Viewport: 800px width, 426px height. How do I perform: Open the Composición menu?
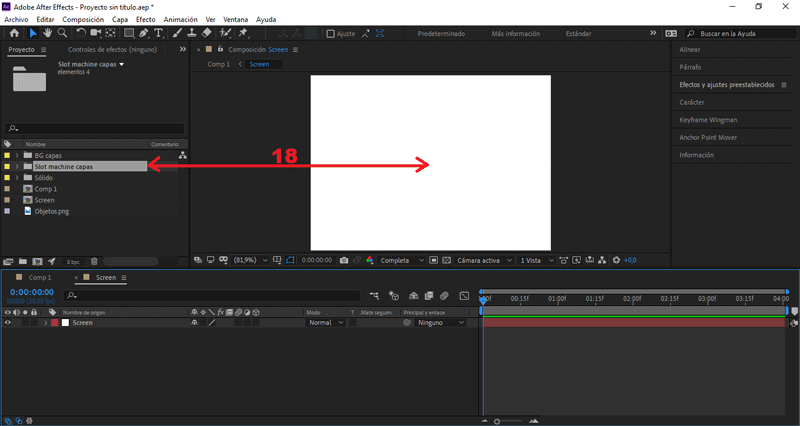click(x=83, y=19)
